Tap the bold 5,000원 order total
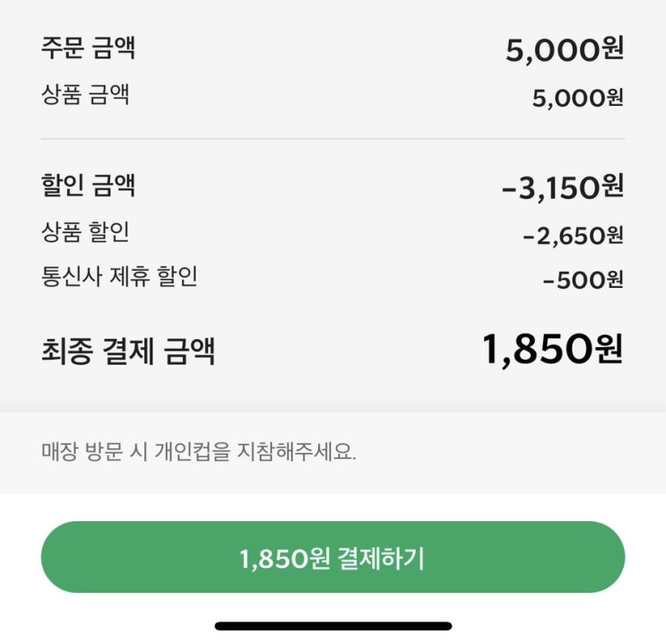The width and height of the screenshot is (666, 644). pyautogui.click(x=564, y=49)
